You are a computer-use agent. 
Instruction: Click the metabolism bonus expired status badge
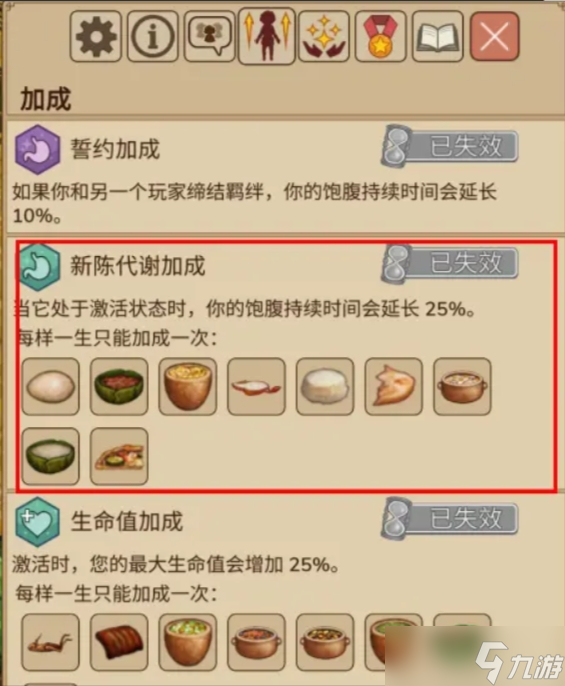(x=450, y=263)
